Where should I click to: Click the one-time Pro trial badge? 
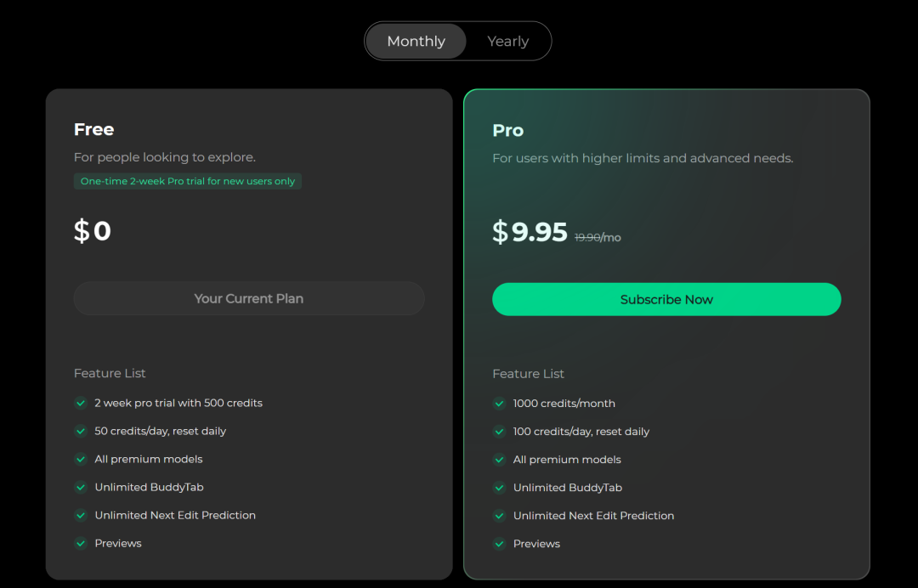pos(188,181)
